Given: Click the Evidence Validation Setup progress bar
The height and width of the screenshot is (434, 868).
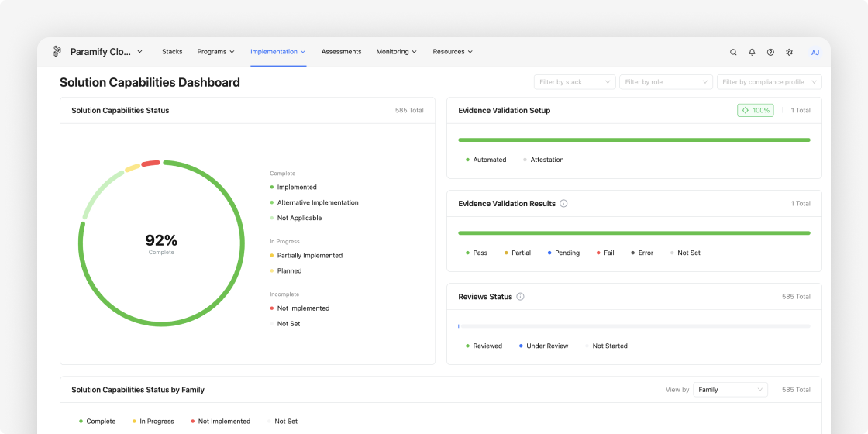Looking at the screenshot, I should 635,140.
